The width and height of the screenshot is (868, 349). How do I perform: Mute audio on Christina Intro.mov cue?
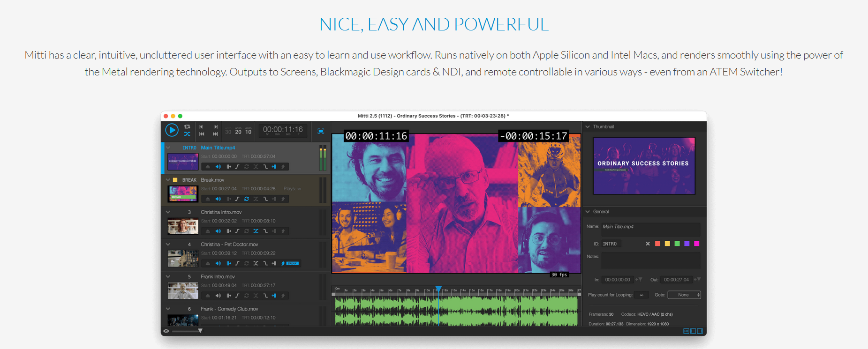[218, 231]
